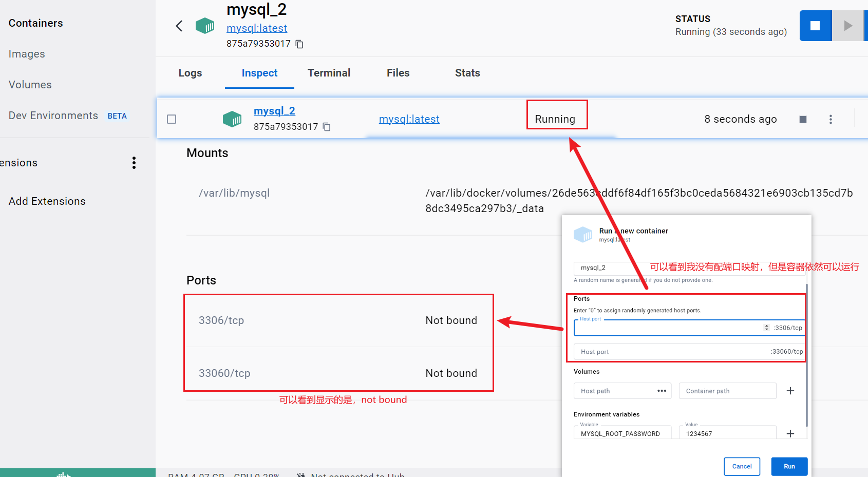Click the BETA badge beside Dev Environments
The width and height of the screenshot is (868, 477).
117,116
